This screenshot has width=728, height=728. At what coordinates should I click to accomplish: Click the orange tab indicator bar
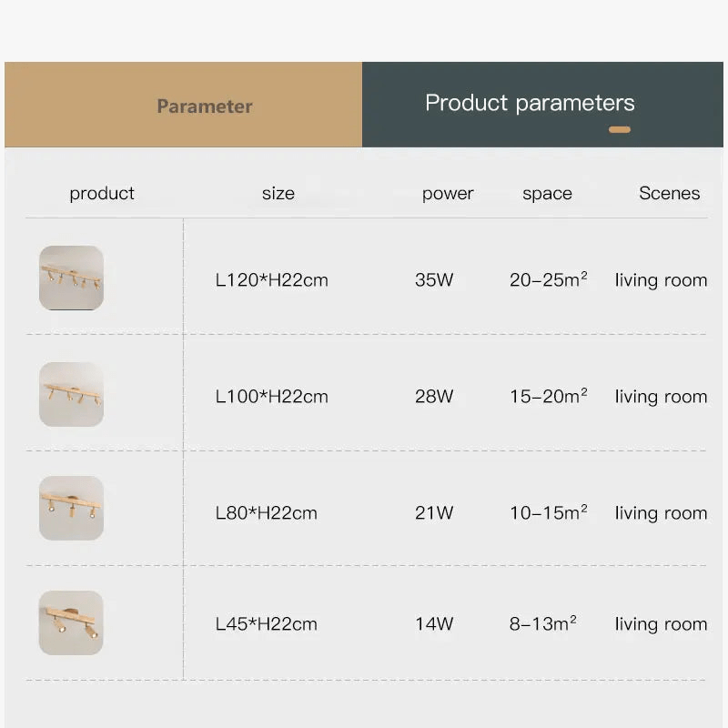click(x=620, y=130)
